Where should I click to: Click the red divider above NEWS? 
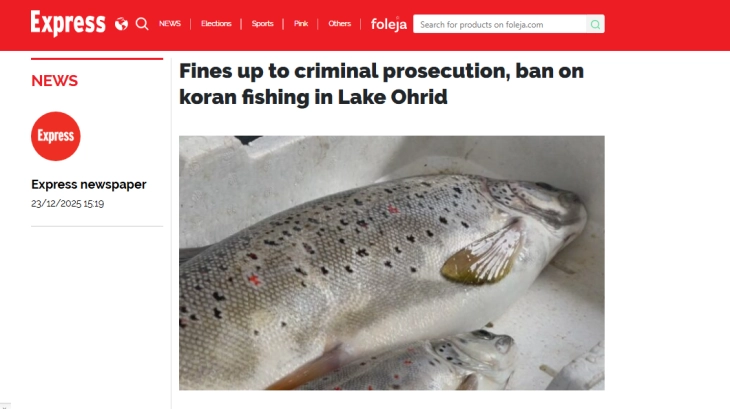pyautogui.click(x=97, y=59)
